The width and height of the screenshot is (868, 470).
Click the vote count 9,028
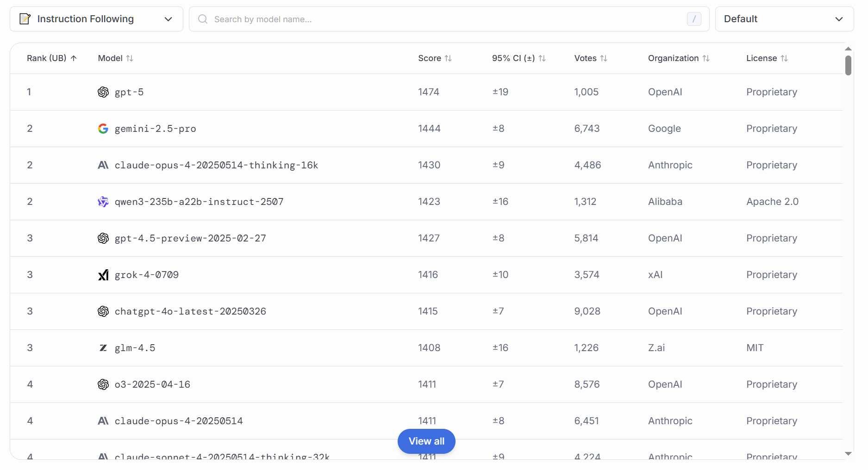coord(587,311)
